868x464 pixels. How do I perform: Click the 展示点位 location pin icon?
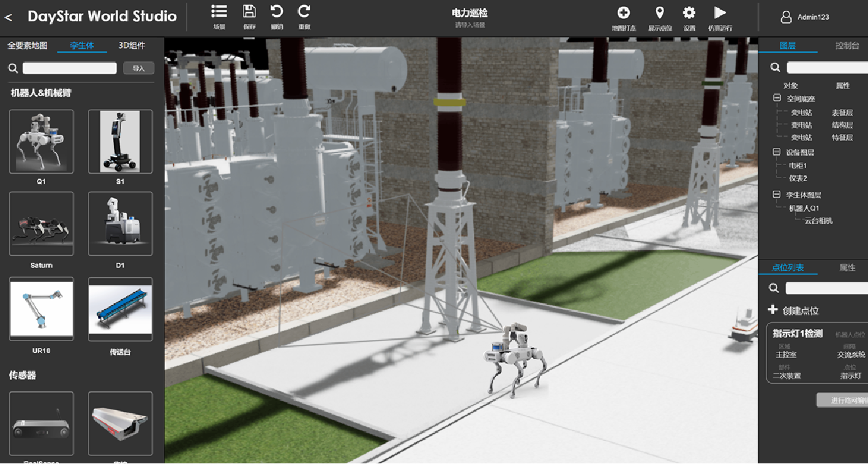(x=660, y=13)
